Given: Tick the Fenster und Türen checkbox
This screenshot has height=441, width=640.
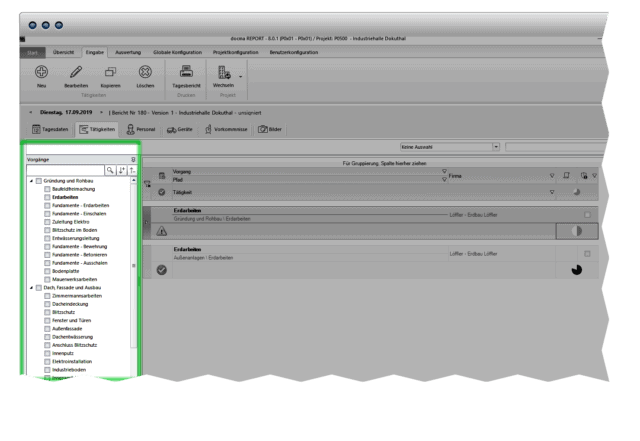Looking at the screenshot, I should pos(47,321).
